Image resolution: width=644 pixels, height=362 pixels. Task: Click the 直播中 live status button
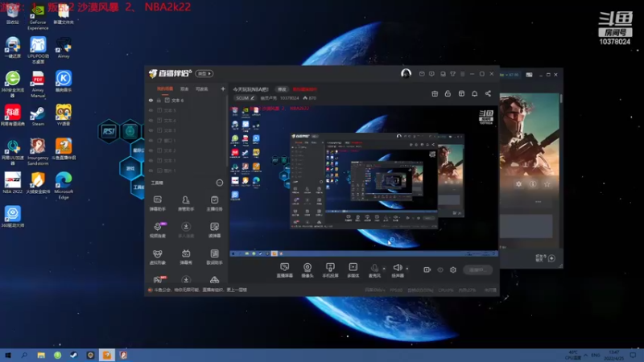(x=477, y=269)
